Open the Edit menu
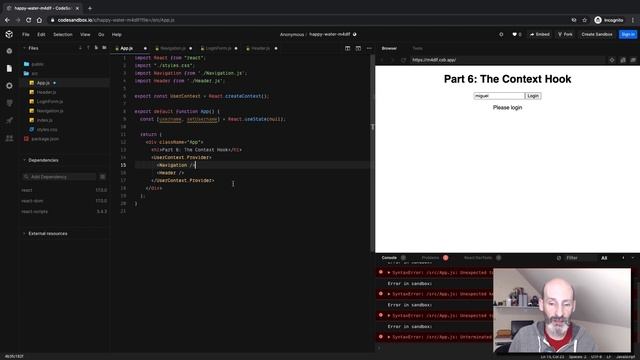The height and width of the screenshot is (360, 640). click(x=41, y=35)
